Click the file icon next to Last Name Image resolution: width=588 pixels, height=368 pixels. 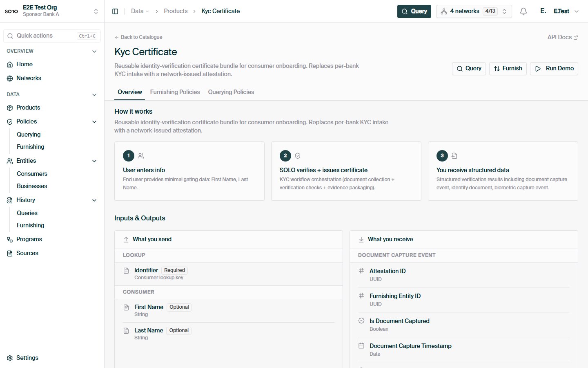click(x=126, y=331)
